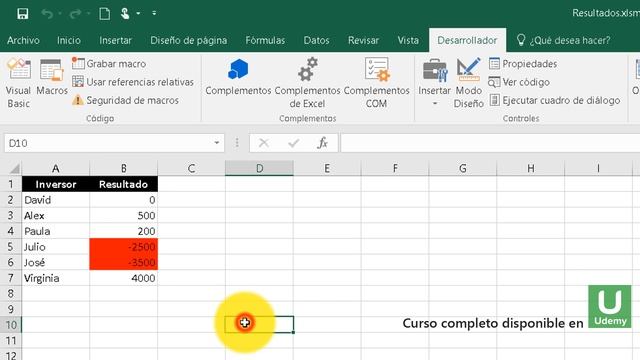This screenshot has height=360, width=640.
Task: Select the cell containing Alex
Action: pyautogui.click(x=56, y=216)
